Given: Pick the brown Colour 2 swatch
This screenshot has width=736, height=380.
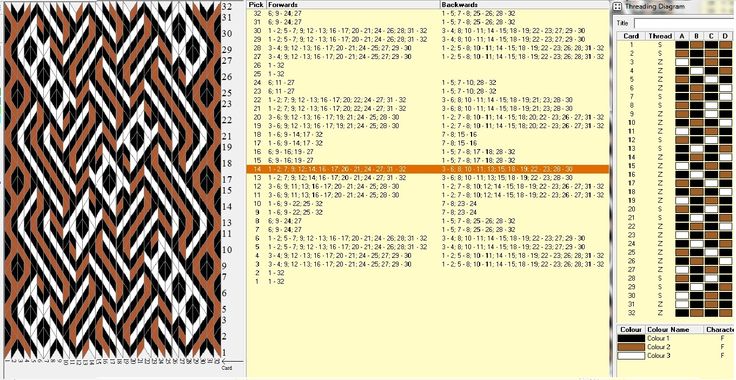Looking at the screenshot, I should [x=631, y=347].
